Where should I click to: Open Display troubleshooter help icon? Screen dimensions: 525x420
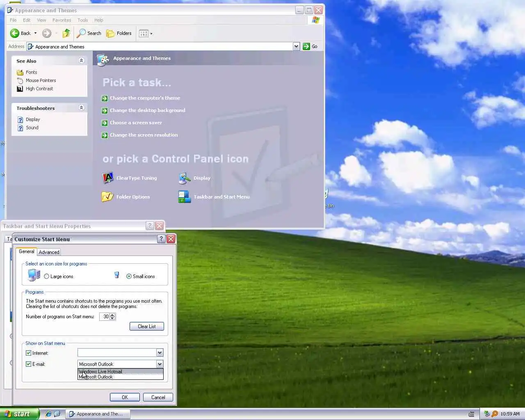tap(20, 120)
